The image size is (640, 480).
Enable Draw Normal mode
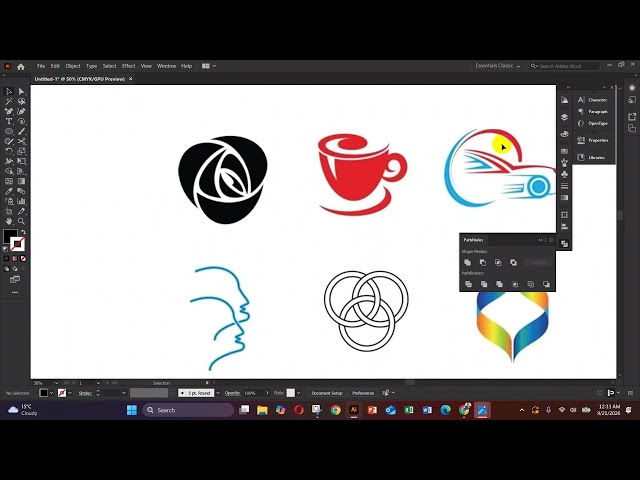(x=6, y=269)
